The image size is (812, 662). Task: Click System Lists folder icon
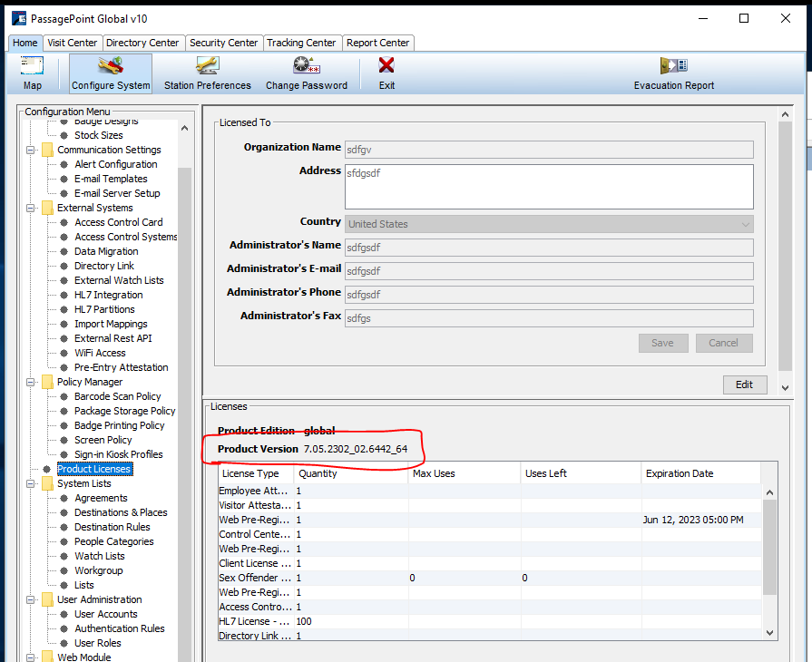[47, 483]
